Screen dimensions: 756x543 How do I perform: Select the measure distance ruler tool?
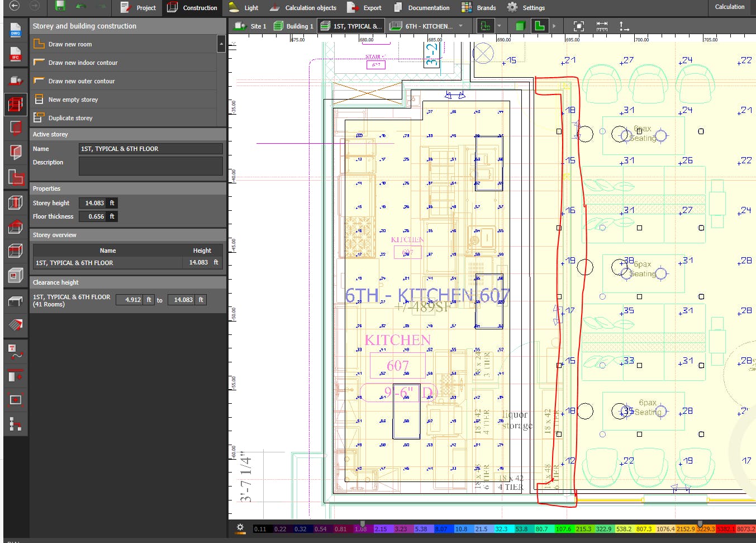(602, 26)
